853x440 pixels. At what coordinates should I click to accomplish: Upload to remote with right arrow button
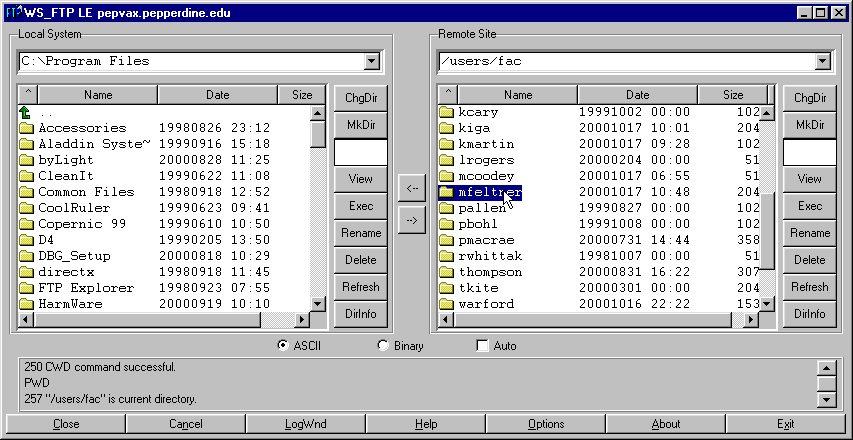click(412, 220)
